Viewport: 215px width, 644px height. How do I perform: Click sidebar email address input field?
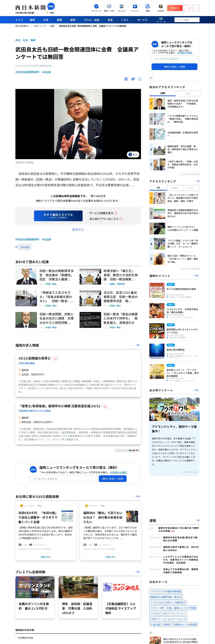pyautogui.click(x=174, y=59)
